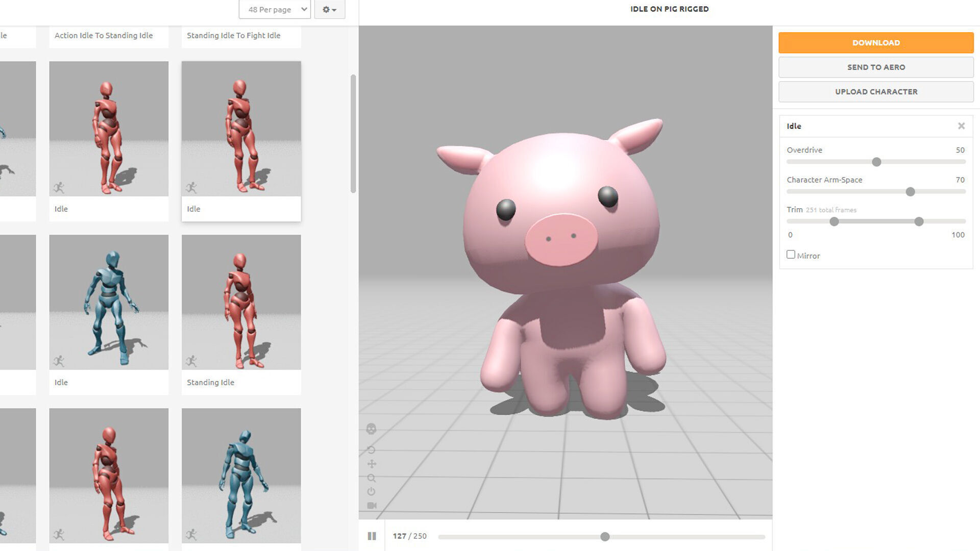This screenshot has width=980, height=551.
Task: Click the timeline scrubber handle
Action: [x=605, y=537]
